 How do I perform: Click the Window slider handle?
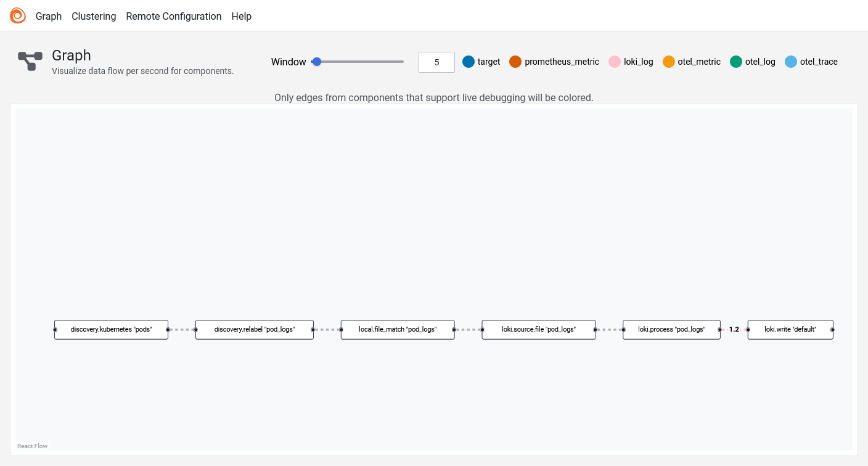click(x=317, y=62)
